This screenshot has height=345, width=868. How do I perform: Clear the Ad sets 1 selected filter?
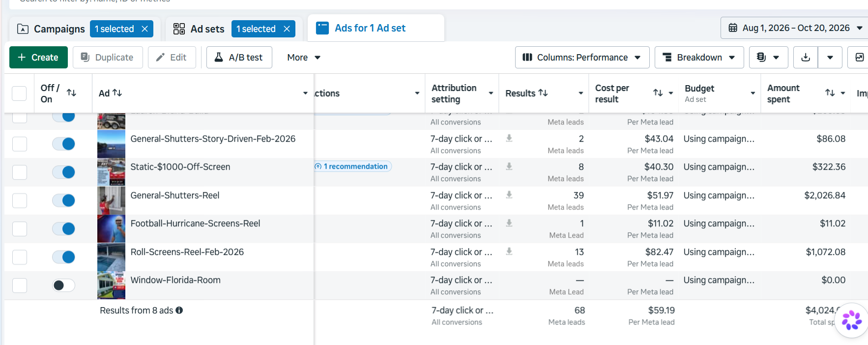[x=287, y=29]
